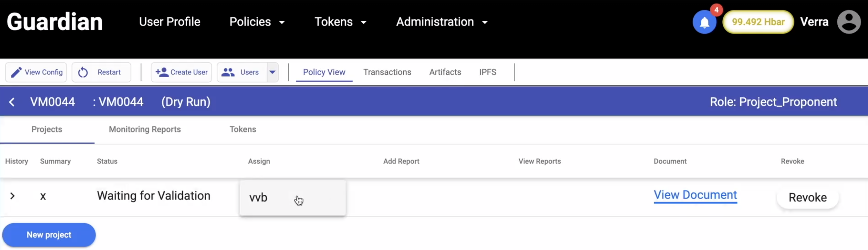This screenshot has height=250, width=868.
Task: Open the user avatar account icon
Action: click(848, 22)
